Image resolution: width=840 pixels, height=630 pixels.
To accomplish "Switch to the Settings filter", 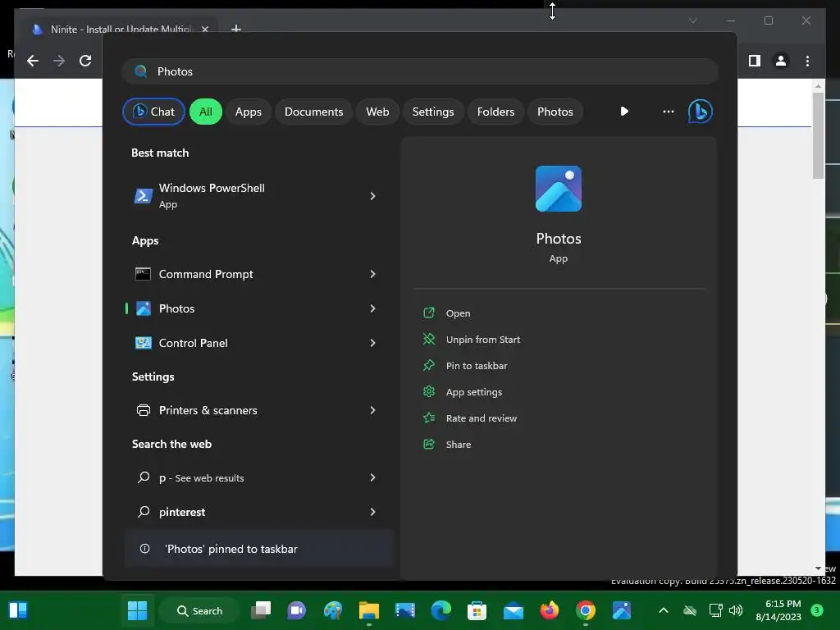I will 433,112.
